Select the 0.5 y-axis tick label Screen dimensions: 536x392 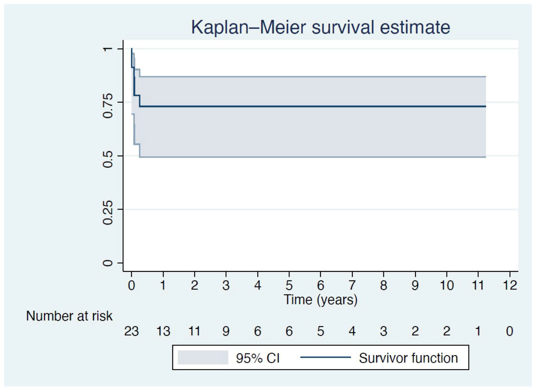[x=108, y=159]
